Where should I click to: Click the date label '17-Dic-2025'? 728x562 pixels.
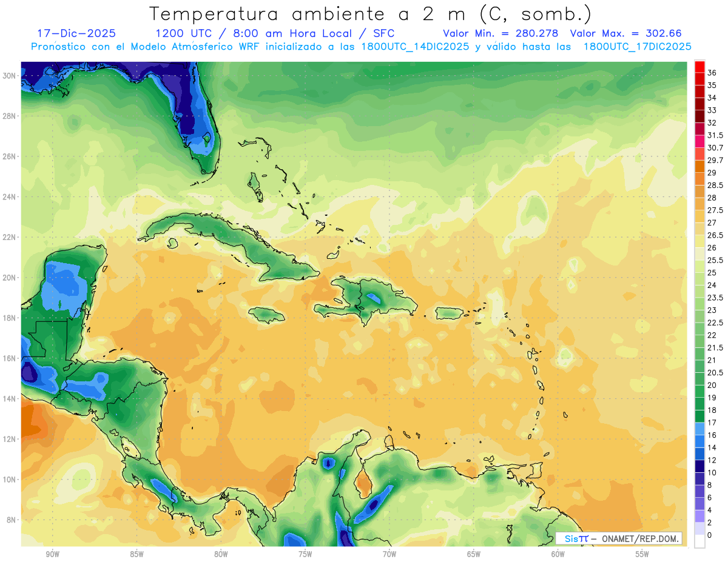(x=76, y=33)
